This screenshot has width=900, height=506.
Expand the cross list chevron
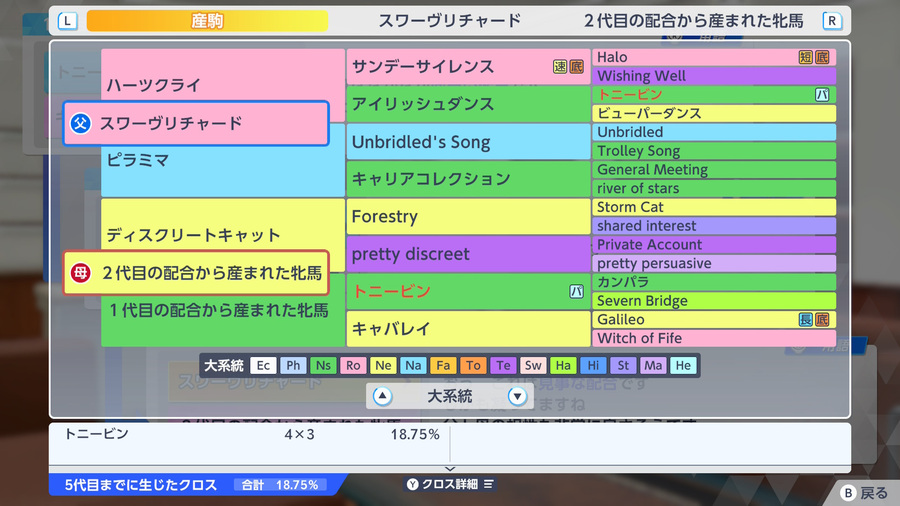(x=450, y=469)
